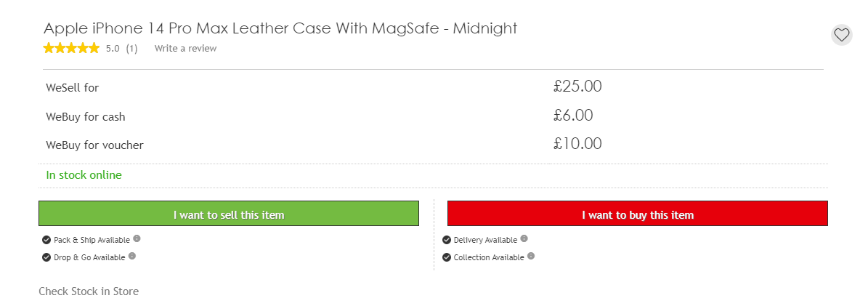Click the Drop & Go checkmark icon
The width and height of the screenshot is (868, 306).
click(x=46, y=257)
